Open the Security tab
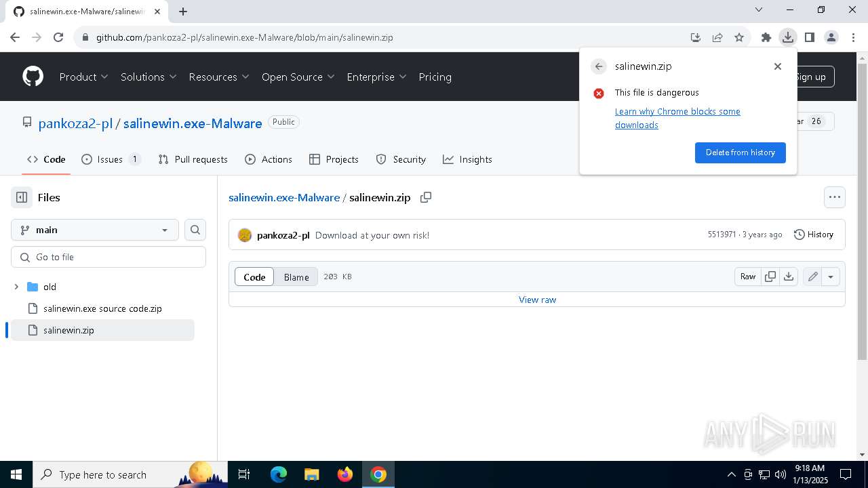This screenshot has width=868, height=488. 401,159
